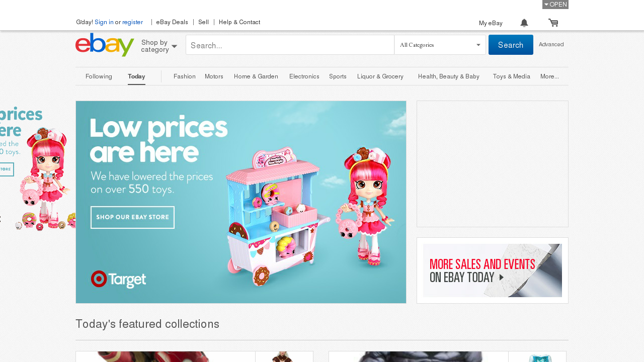
Task: Open the shopping cart icon
Action: click(x=553, y=23)
